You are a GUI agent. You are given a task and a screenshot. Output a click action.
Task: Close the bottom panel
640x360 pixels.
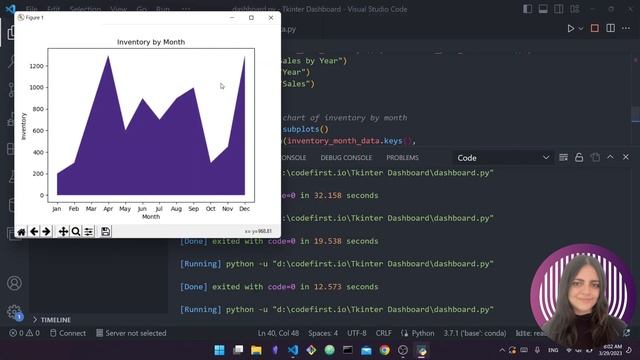click(626, 157)
